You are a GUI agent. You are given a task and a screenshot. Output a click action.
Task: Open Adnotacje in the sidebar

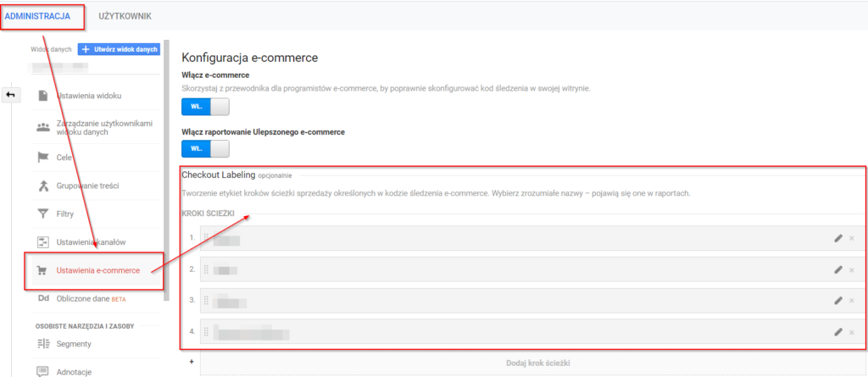click(x=74, y=372)
